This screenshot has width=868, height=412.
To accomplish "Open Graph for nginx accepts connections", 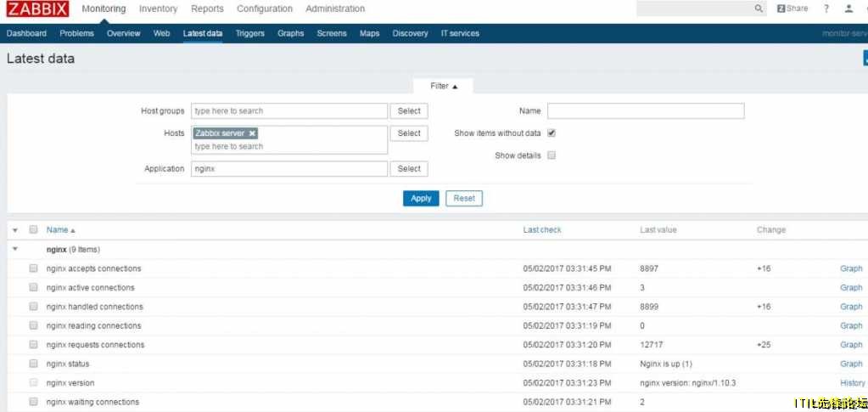I will point(851,268).
